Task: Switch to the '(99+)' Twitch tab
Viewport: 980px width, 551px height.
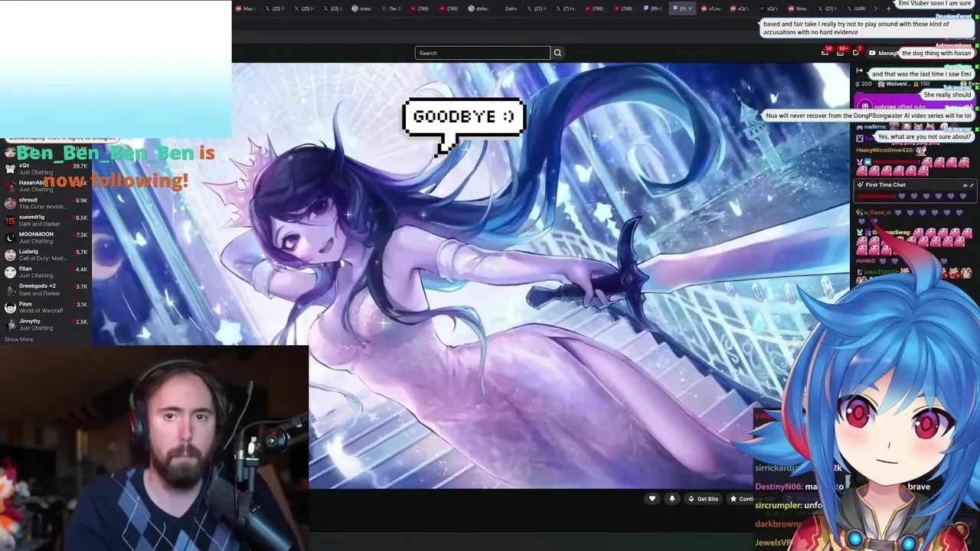Action: (x=653, y=8)
